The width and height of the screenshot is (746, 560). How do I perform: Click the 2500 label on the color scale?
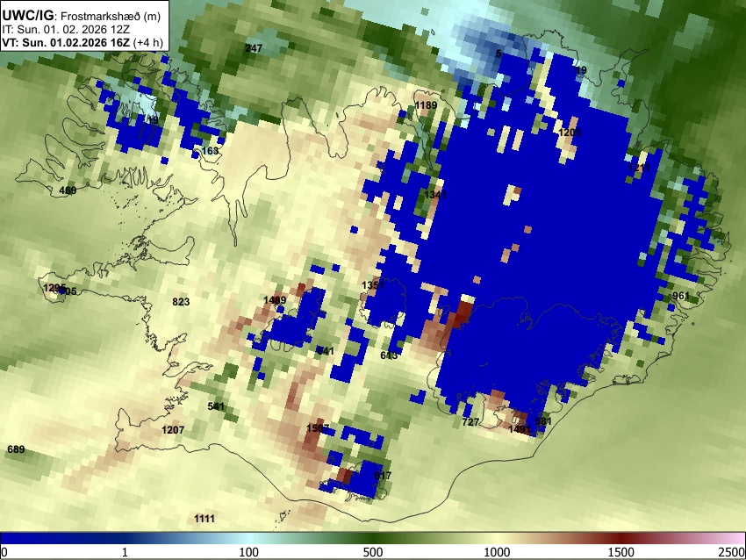pos(732,552)
